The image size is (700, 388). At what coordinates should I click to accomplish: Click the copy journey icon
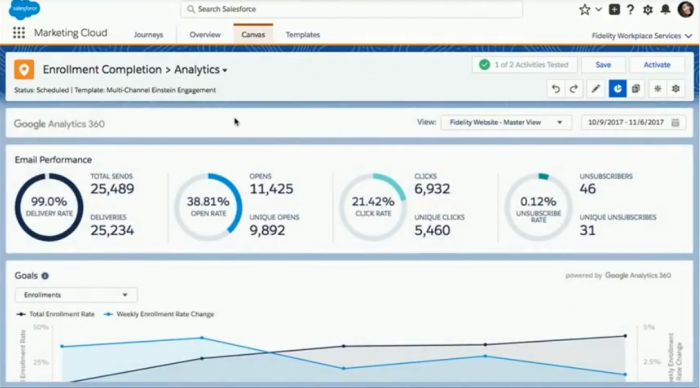(636, 89)
